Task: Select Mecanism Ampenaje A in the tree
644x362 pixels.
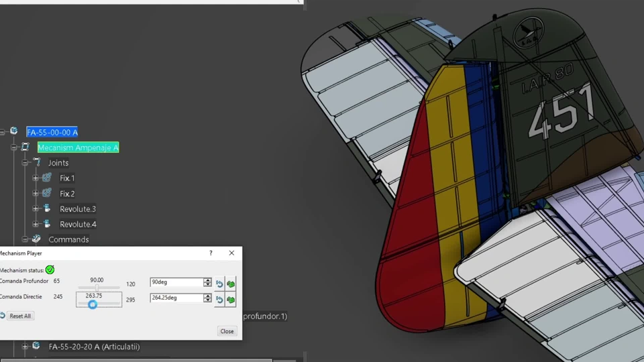Action: coord(78,147)
